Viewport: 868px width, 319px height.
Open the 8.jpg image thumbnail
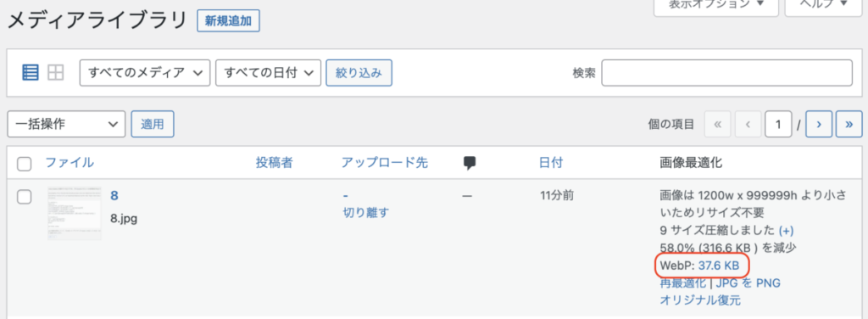click(x=75, y=214)
